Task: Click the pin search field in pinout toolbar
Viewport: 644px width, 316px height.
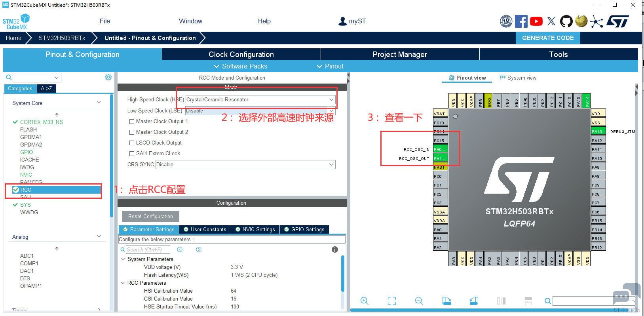Action: 595,301
